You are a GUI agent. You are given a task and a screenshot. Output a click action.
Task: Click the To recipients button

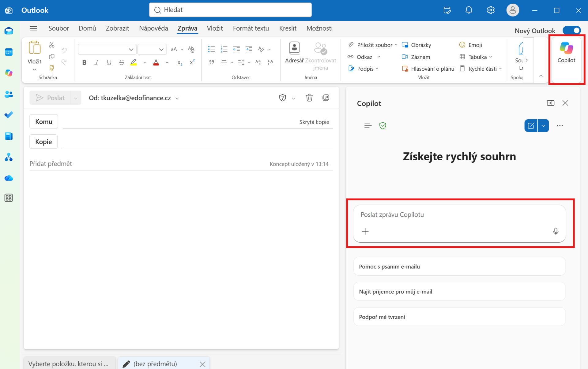pyautogui.click(x=43, y=121)
